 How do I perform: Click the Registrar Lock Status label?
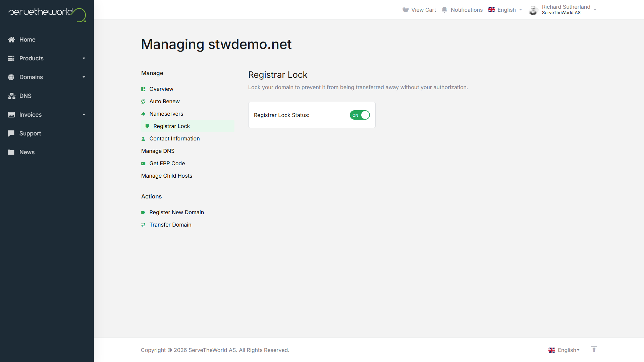coord(281,115)
